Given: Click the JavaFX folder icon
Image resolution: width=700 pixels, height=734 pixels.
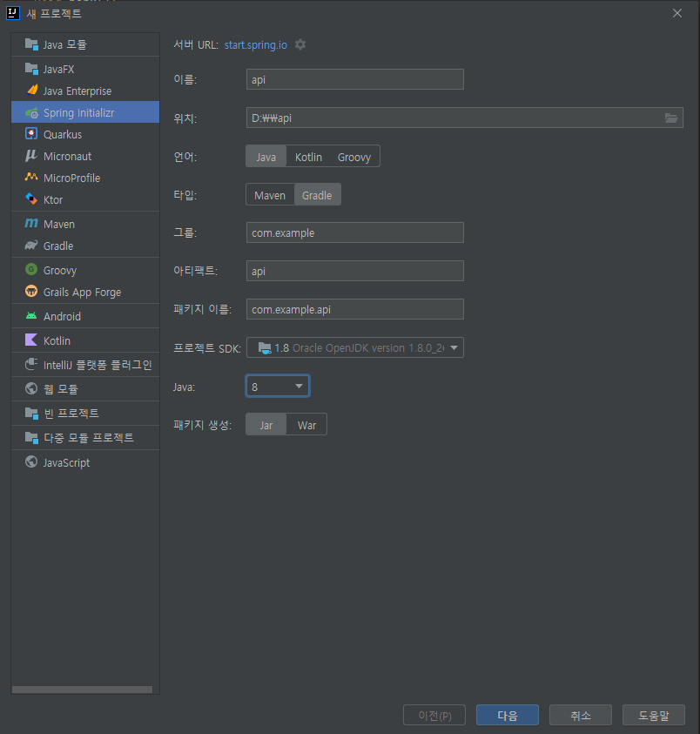Looking at the screenshot, I should (x=31, y=69).
